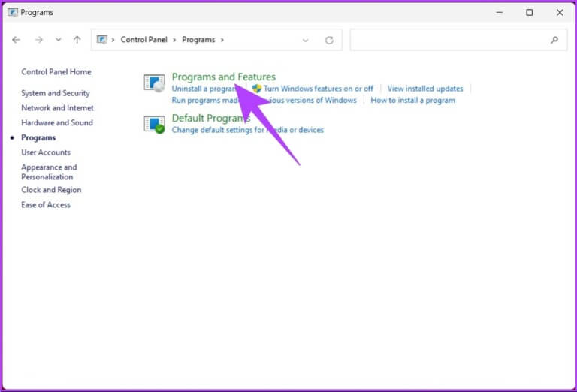Select Control Panel breadcrumb in address bar
This screenshot has height=392, width=577.
click(x=144, y=39)
